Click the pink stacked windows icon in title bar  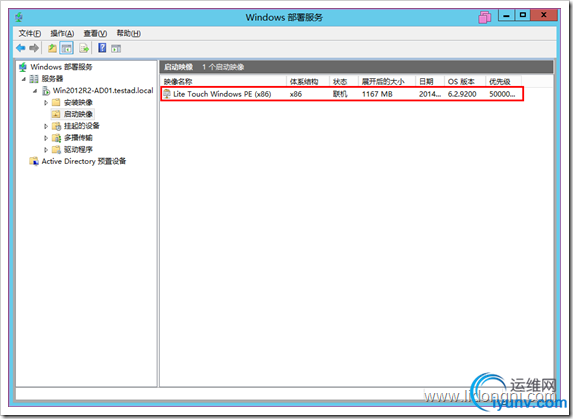point(485,17)
